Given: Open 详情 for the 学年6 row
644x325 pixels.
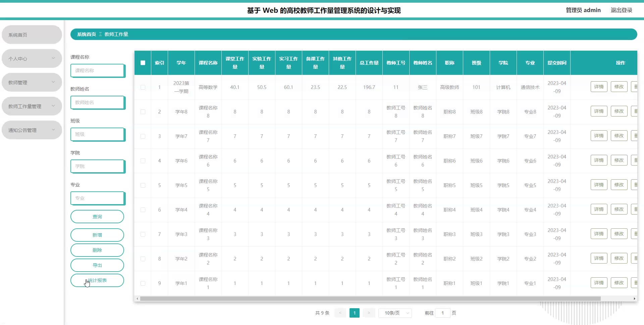Looking at the screenshot, I should [x=599, y=160].
